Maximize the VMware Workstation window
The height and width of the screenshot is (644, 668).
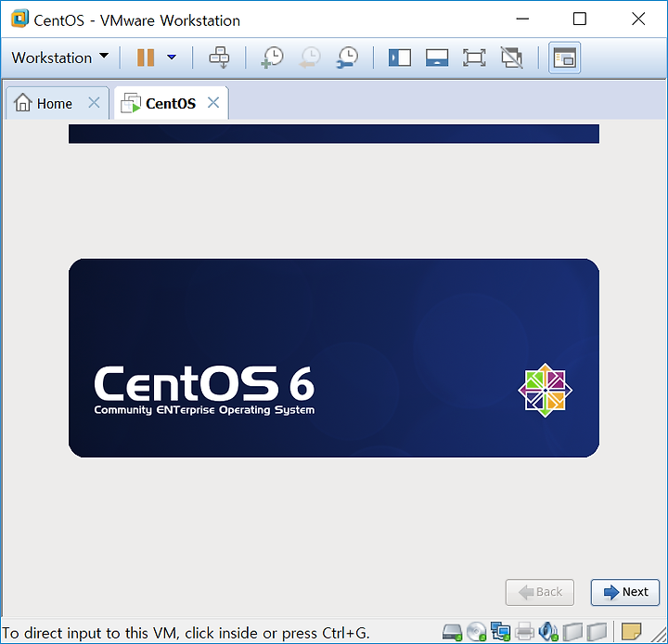coord(580,19)
